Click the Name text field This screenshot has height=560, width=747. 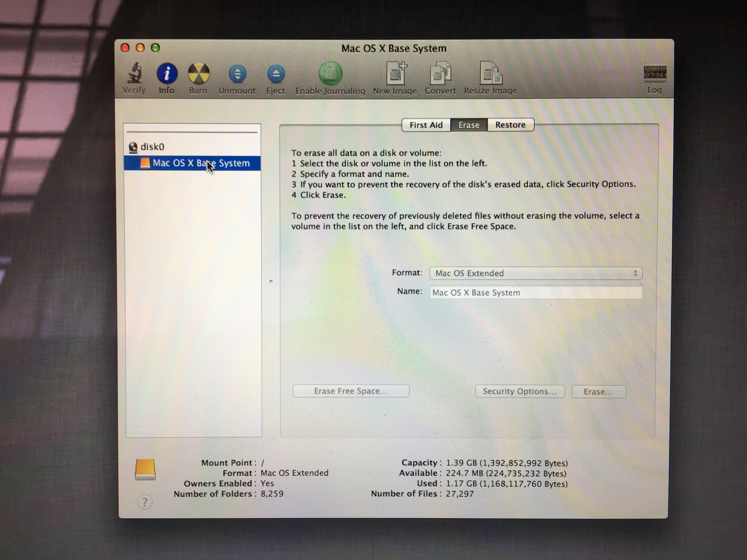(x=536, y=292)
